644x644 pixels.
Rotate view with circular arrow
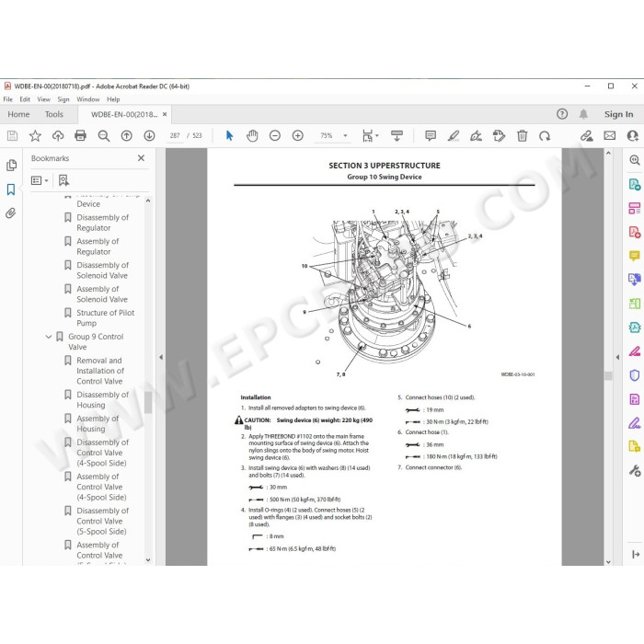click(545, 135)
